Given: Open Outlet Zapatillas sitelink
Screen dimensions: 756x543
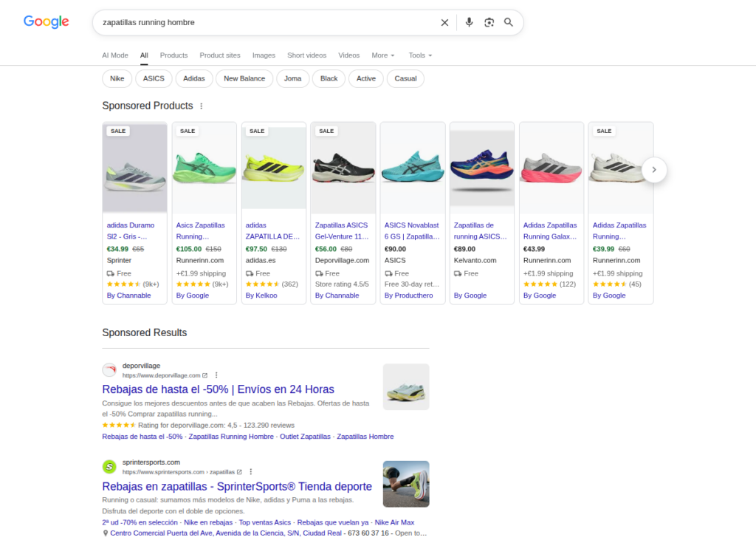Looking at the screenshot, I should (305, 437).
